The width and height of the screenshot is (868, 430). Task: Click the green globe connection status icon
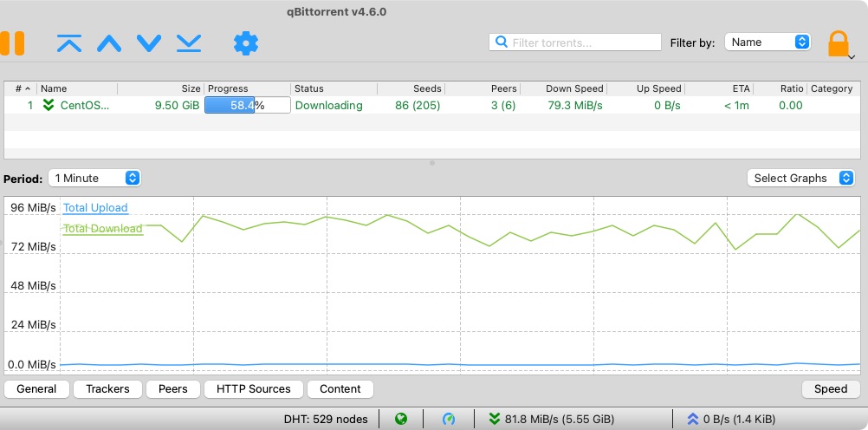(x=401, y=420)
